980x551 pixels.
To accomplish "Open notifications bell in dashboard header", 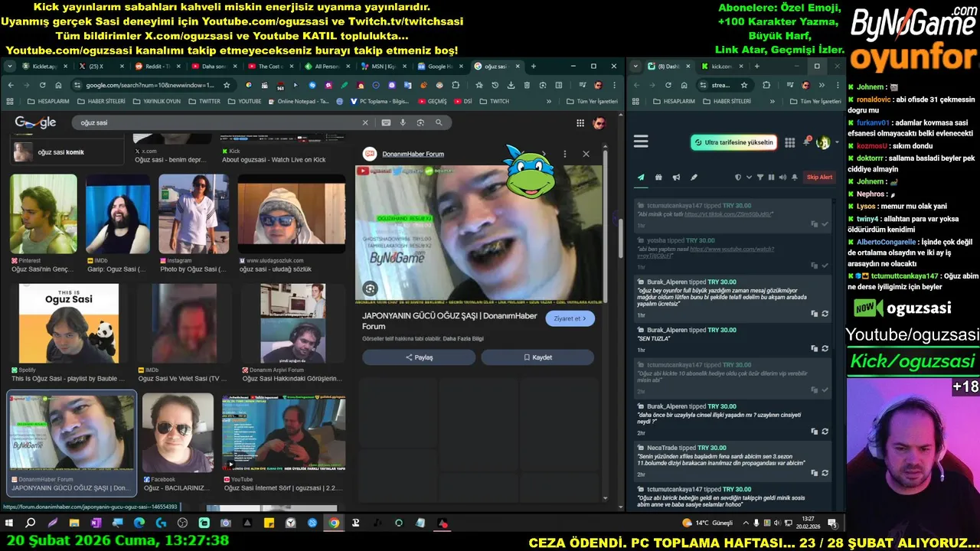I will (x=806, y=142).
